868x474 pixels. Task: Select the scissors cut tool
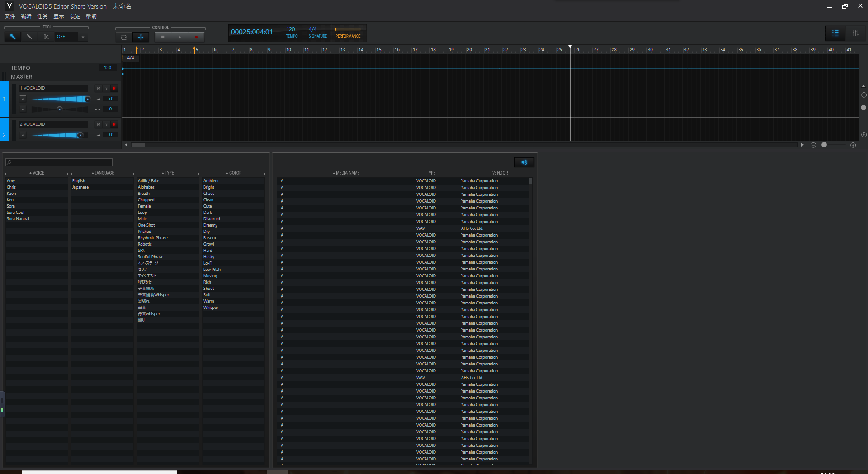click(46, 37)
